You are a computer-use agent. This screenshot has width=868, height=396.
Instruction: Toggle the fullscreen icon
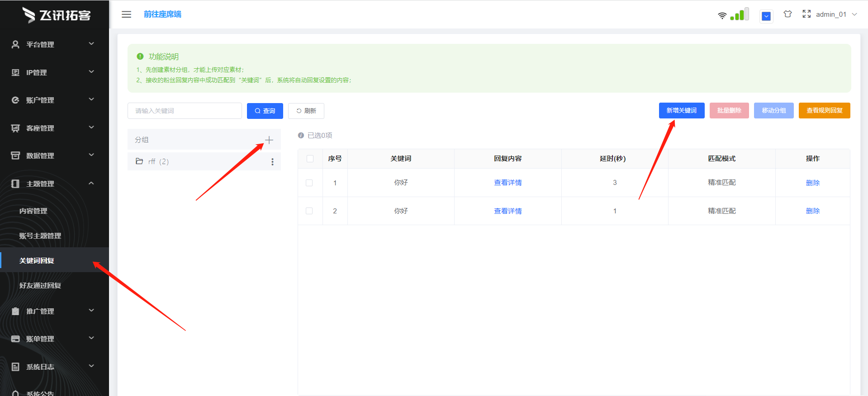coord(806,14)
